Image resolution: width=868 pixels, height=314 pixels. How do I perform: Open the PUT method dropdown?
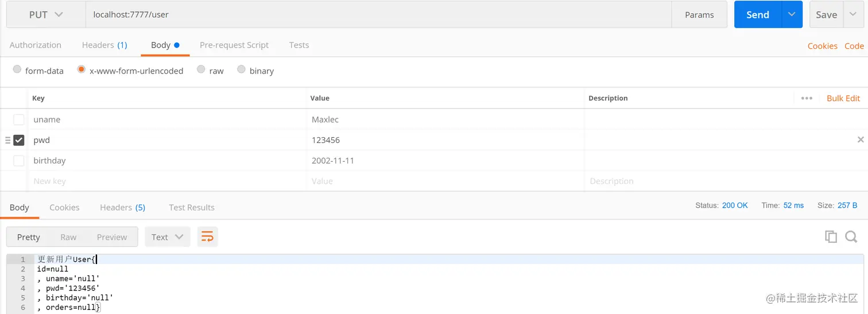click(46, 15)
